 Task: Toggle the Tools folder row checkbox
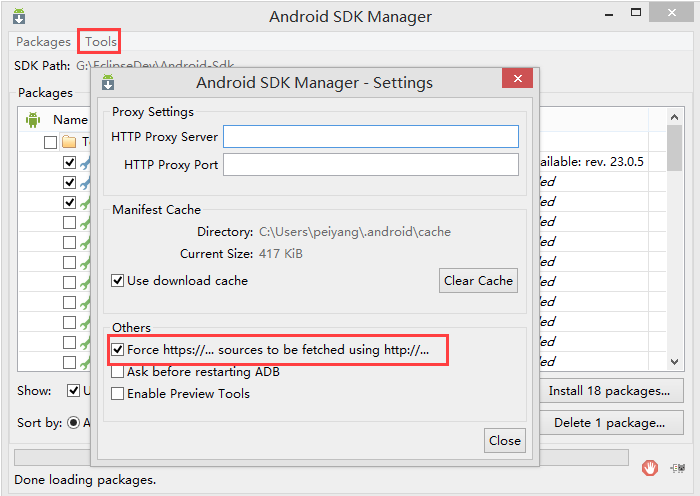pyautogui.click(x=50, y=142)
